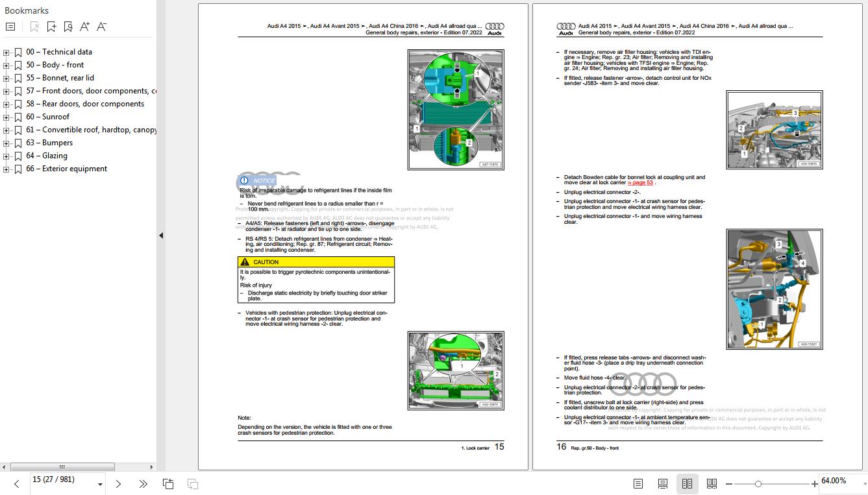868x495 pixels.
Task: Expand the '55 – Bonnet, rear lid' bookmark
Action: point(6,78)
